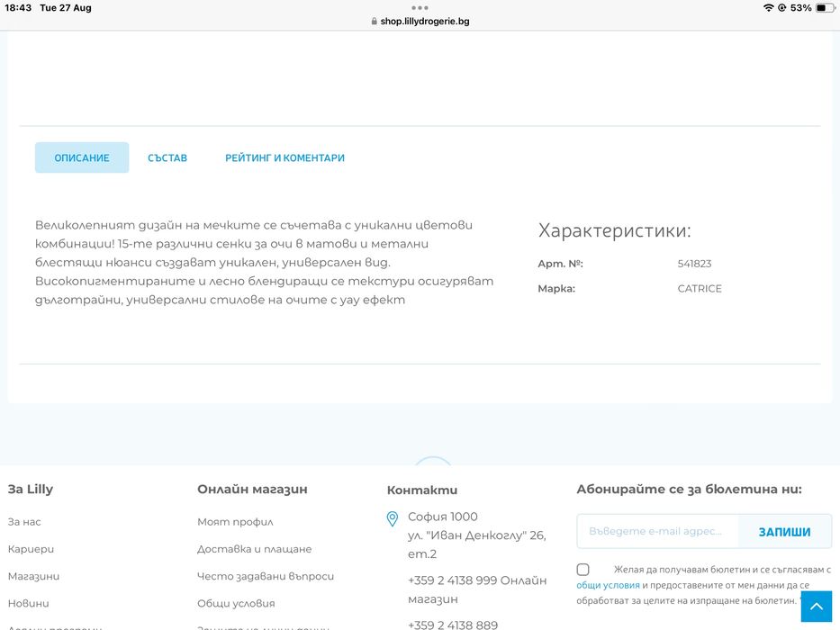840x630 pixels.
Task: Tap the scroll-to-top arrow button
Action: click(817, 607)
